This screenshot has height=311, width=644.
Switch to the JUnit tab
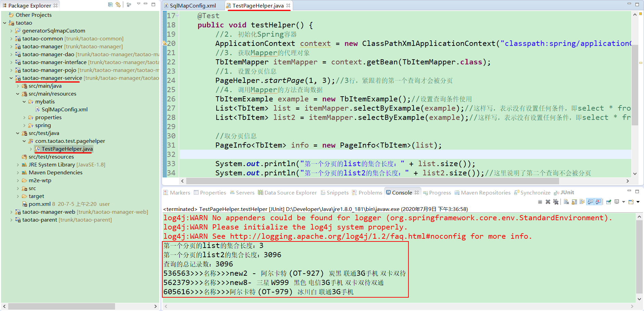click(564, 192)
